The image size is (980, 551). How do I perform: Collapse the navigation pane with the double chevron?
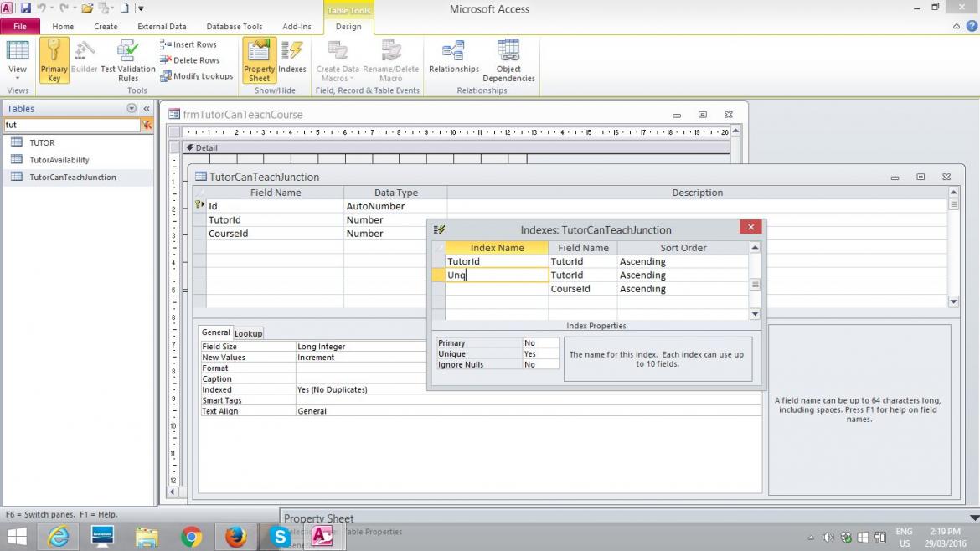[147, 108]
